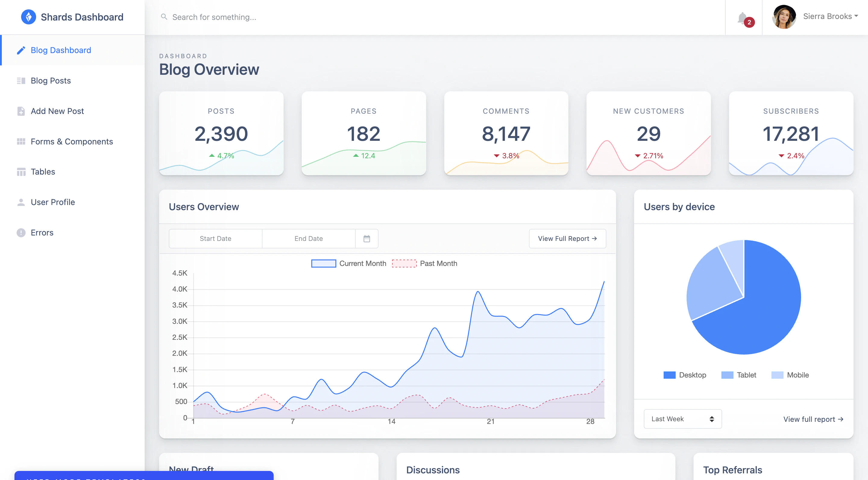The width and height of the screenshot is (868, 480).
Task: Click the search magnifier icon
Action: pos(164,17)
